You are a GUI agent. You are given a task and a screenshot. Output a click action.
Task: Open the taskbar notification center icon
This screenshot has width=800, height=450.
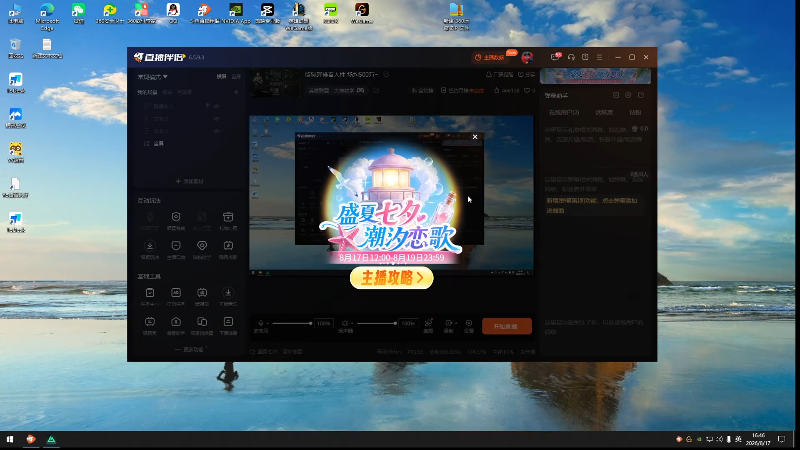781,439
